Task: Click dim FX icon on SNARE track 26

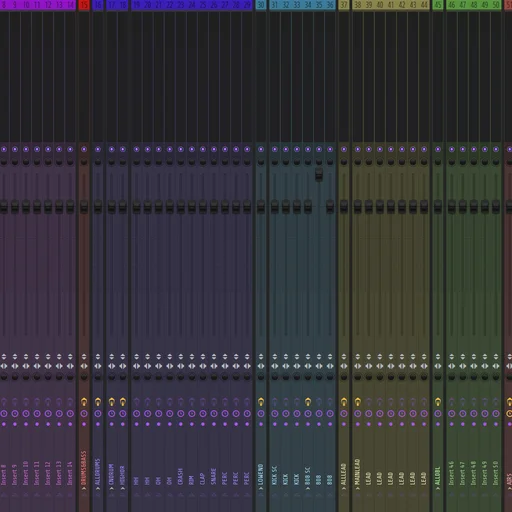Action: pos(214,402)
